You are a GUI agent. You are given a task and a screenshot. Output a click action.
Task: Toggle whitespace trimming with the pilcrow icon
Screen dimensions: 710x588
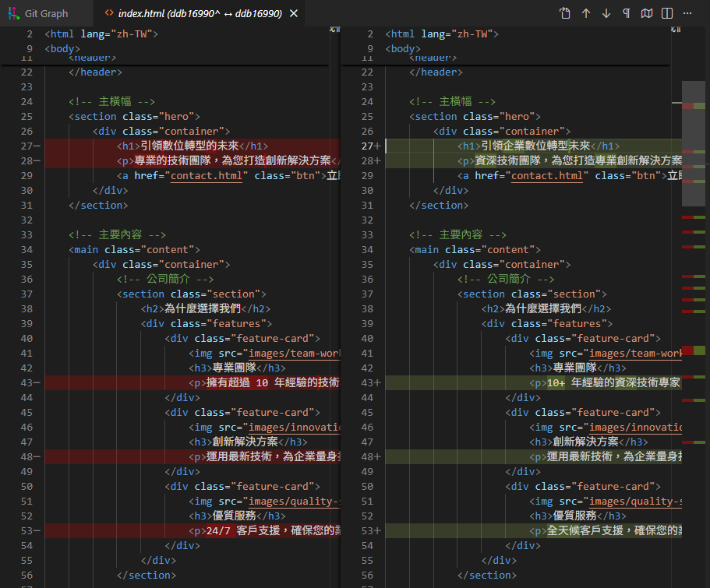coord(627,13)
